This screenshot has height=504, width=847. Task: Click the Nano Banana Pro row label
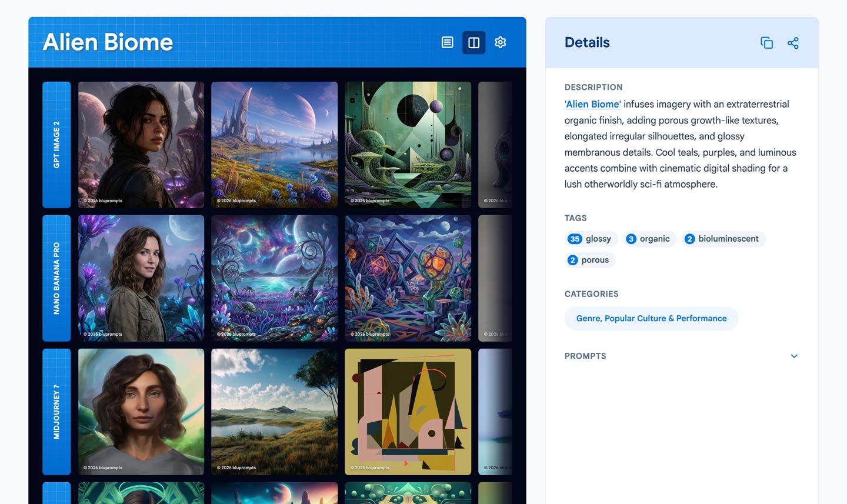(56, 278)
